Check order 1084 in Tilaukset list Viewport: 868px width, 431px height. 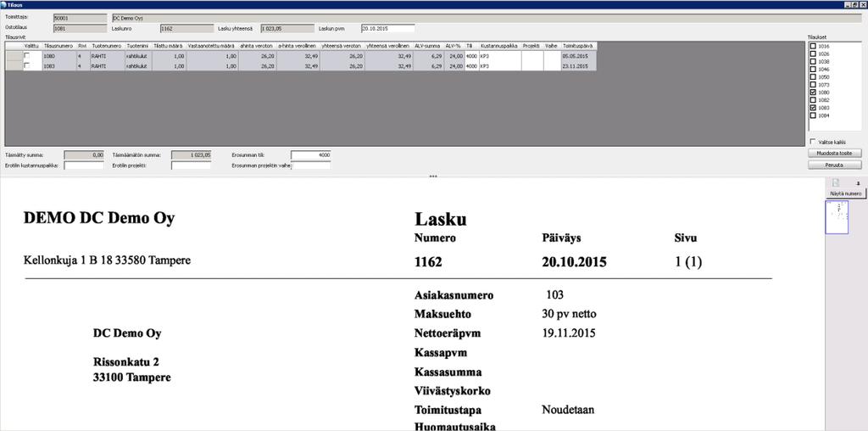(813, 115)
